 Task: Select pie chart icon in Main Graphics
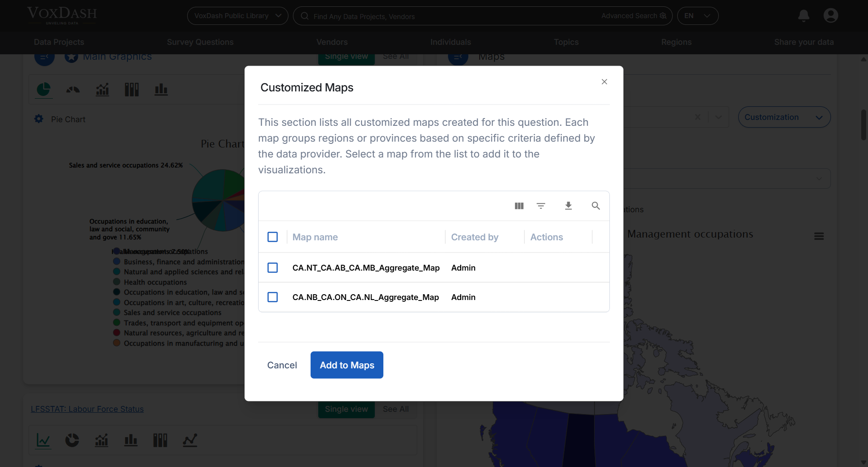pos(43,90)
